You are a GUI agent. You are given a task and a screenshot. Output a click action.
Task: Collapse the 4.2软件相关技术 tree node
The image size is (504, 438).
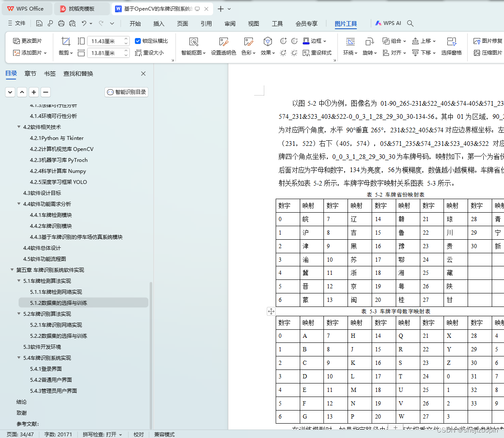pos(19,127)
